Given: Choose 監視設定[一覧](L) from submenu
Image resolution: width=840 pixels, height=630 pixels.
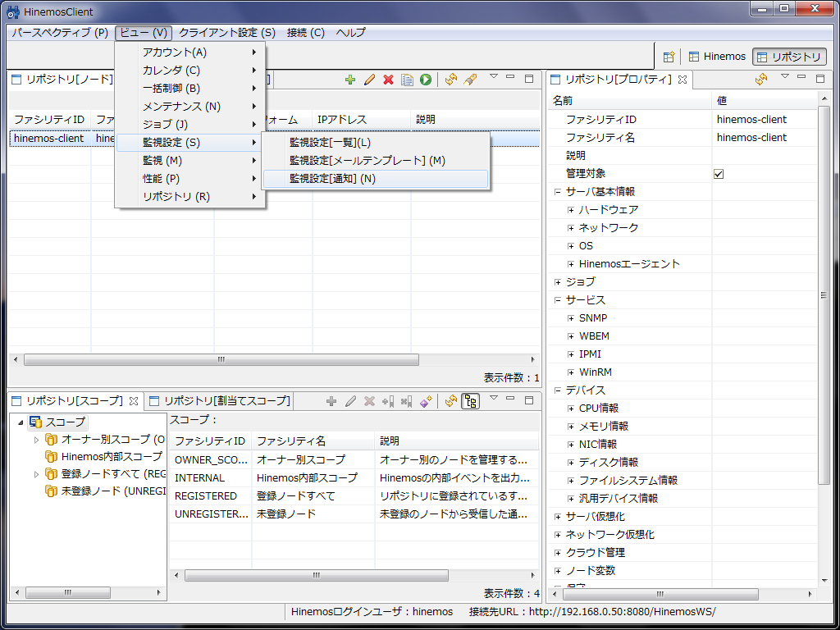Looking at the screenshot, I should (x=376, y=143).
